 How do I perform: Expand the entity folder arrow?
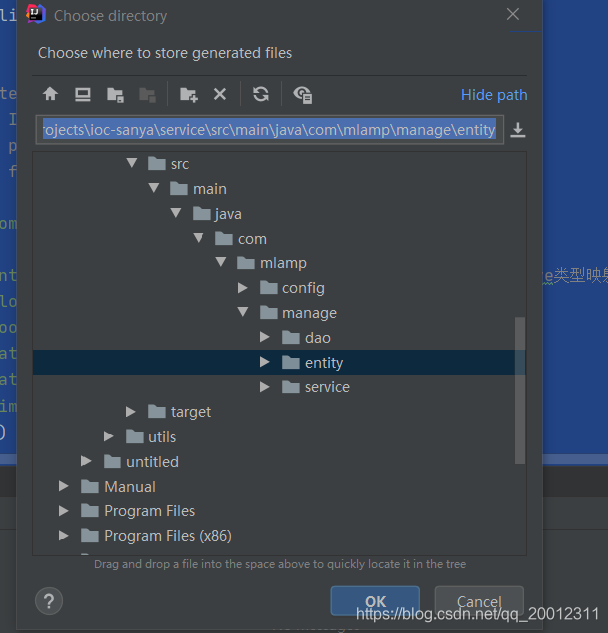tap(265, 362)
